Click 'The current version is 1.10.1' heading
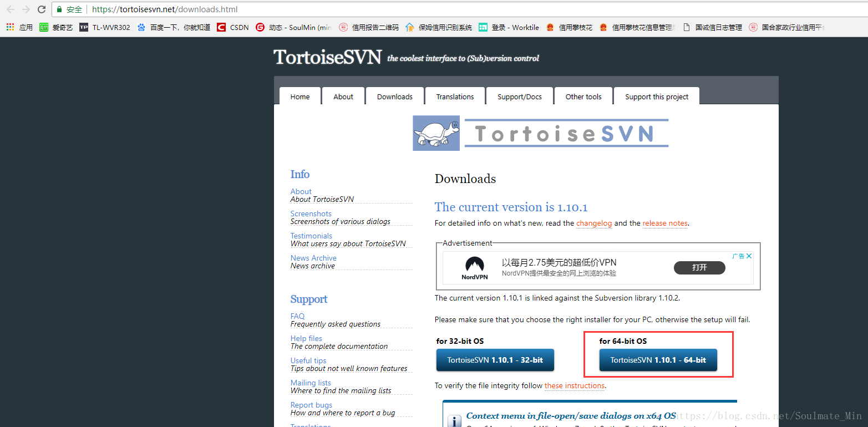Screen dimensions: 868x427 point(511,207)
